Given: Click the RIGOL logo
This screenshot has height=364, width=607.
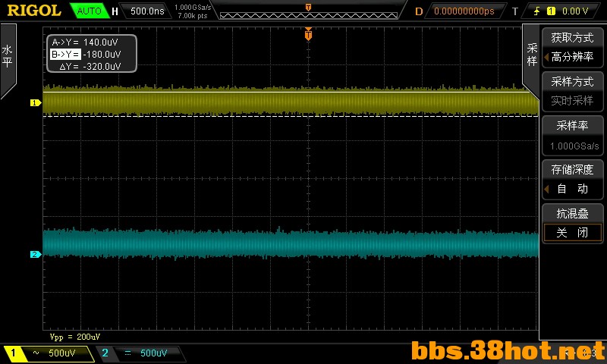Looking at the screenshot, I should click(34, 11).
